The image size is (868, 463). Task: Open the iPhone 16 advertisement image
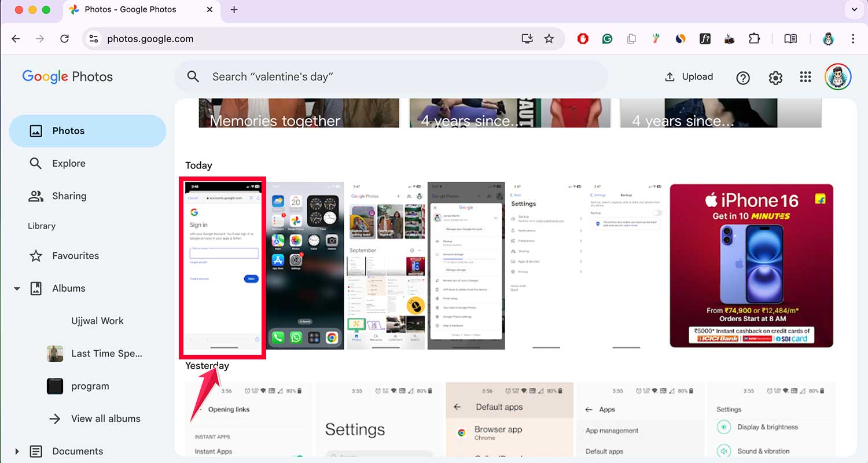click(x=751, y=266)
